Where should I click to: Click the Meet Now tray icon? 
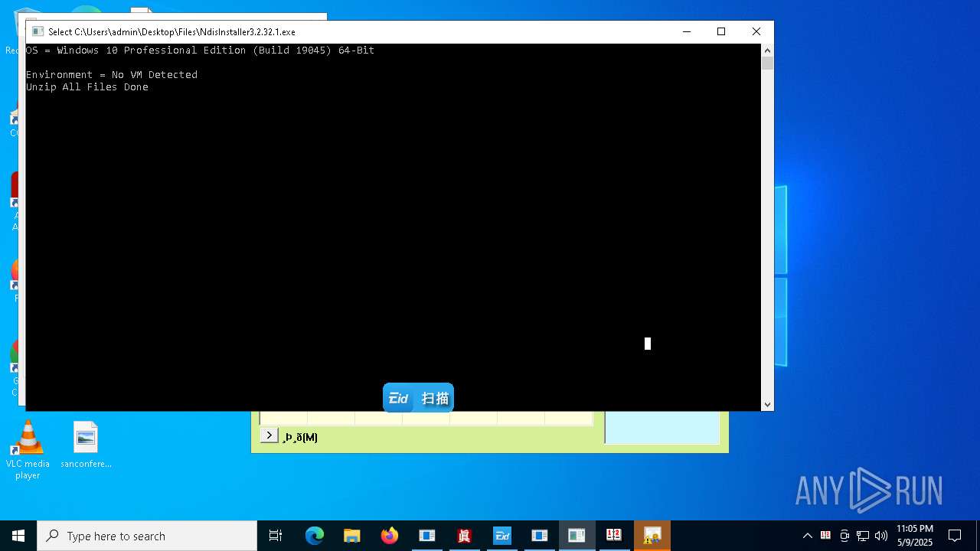[844, 536]
